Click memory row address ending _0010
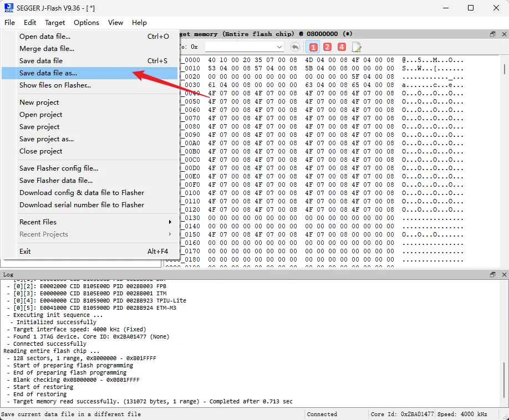This screenshot has width=509, height=420. click(x=190, y=69)
